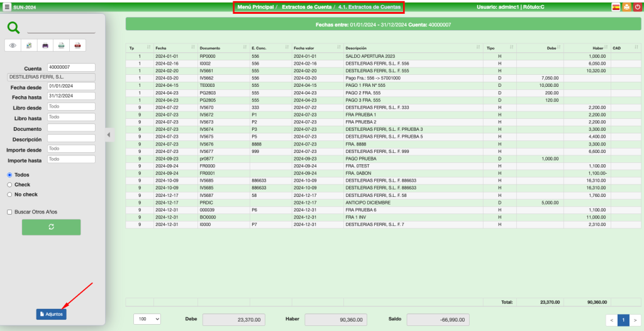Select the Check radio option
The width and height of the screenshot is (644, 331).
[x=9, y=184]
